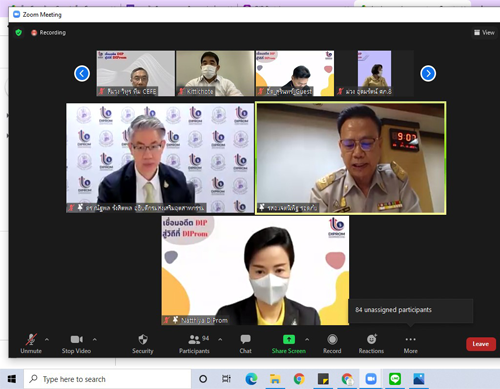Open the View layout menu

point(484,32)
